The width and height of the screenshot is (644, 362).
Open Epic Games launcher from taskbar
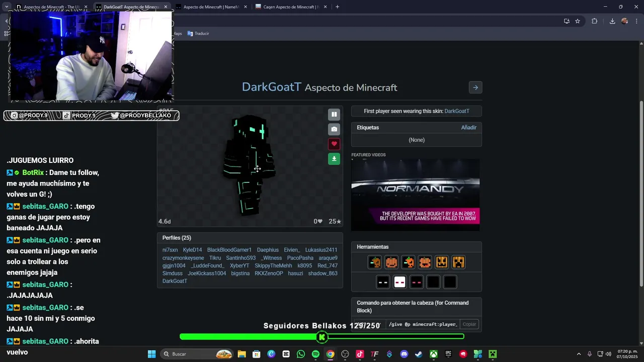coord(448,354)
